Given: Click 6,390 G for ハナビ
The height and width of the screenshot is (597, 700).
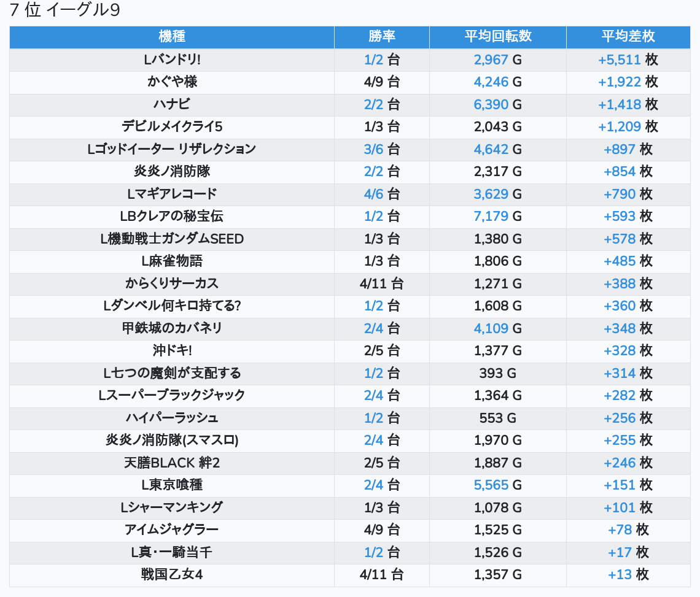Looking at the screenshot, I should coord(498,104).
